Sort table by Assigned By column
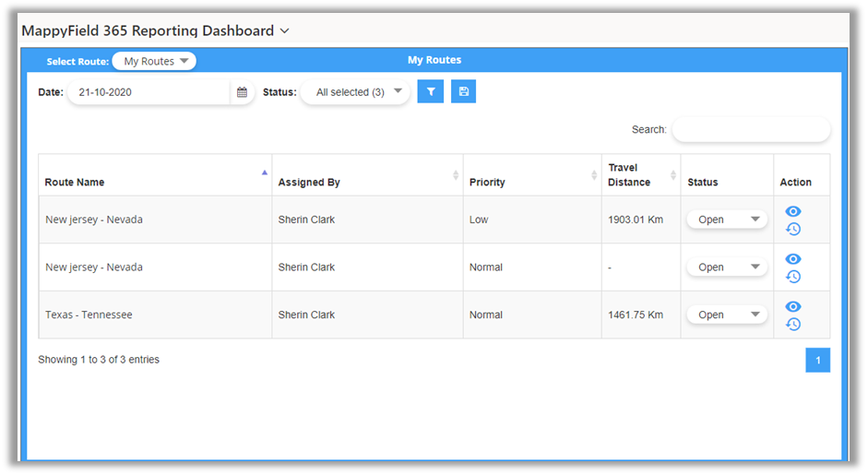The width and height of the screenshot is (868, 475). click(x=367, y=182)
